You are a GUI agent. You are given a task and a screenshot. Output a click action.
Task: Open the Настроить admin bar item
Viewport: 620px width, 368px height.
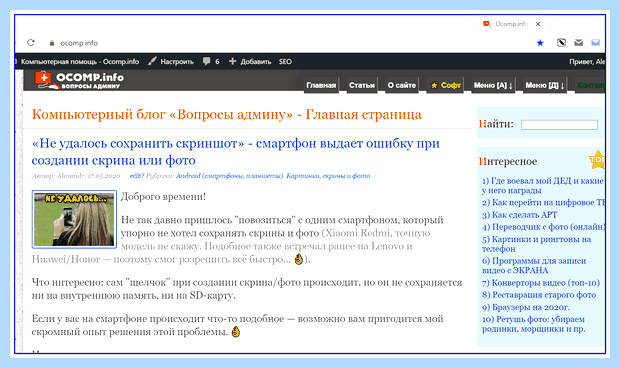pos(177,62)
